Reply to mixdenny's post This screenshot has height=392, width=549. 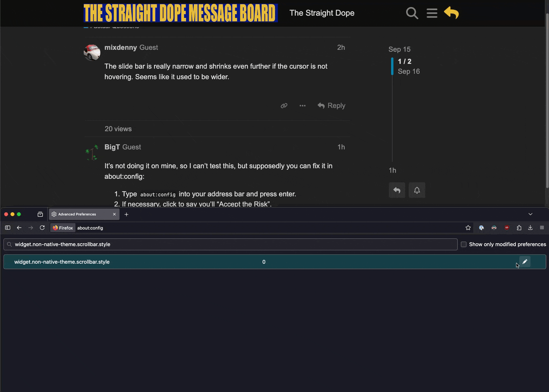coord(331,106)
